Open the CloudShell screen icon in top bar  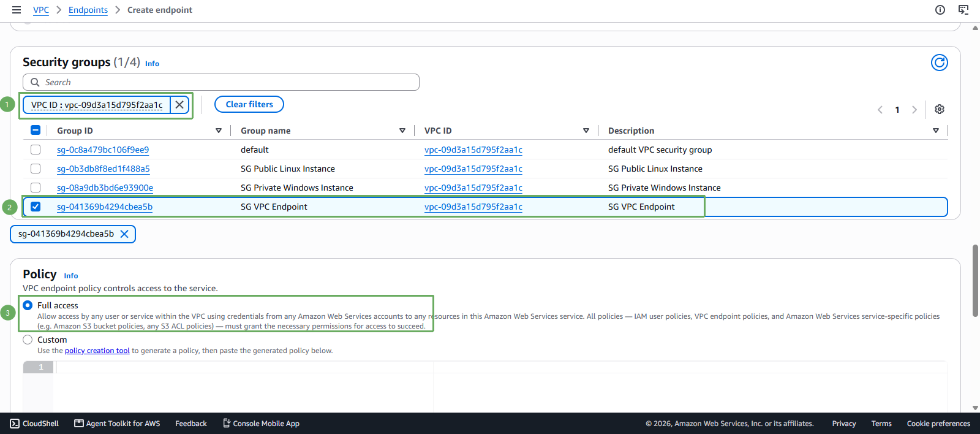tap(963, 10)
